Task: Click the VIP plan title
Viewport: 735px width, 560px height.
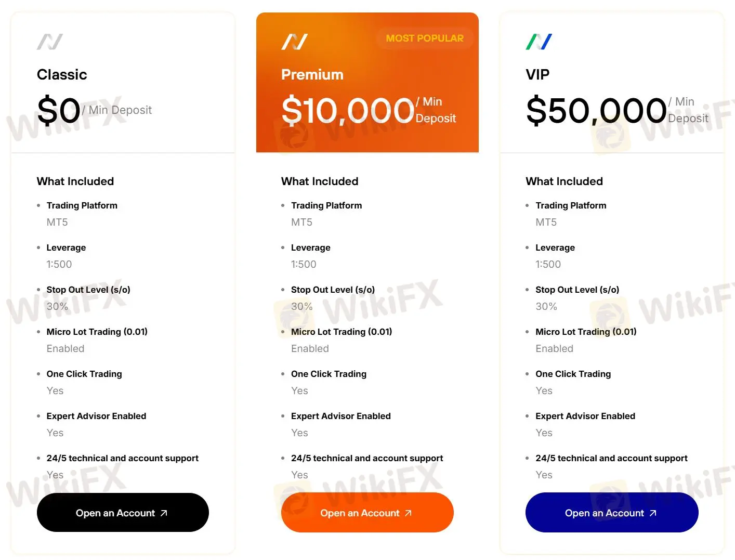Action: click(x=537, y=74)
